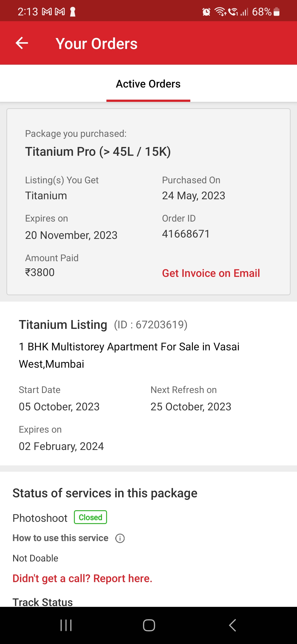Click Get Invoice on Email link
This screenshot has height=644, width=297.
(211, 273)
